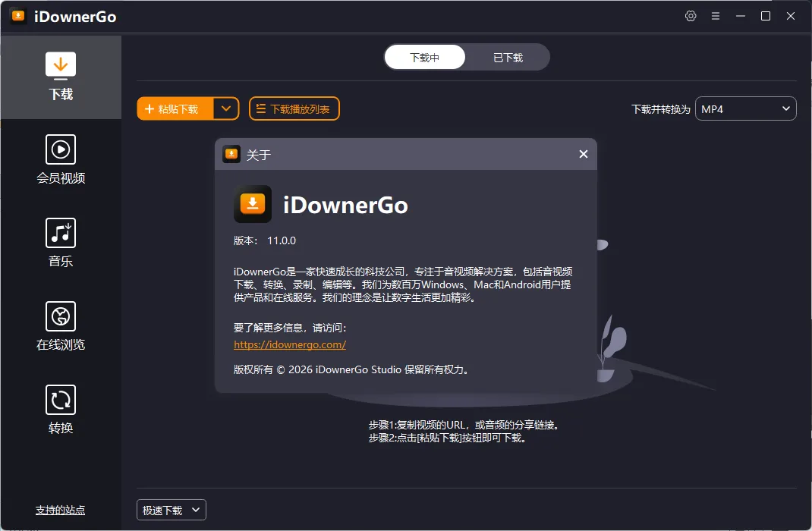Viewport: 812px width, 531px height.
Task: Close the iDownerGo main window
Action: [790, 16]
